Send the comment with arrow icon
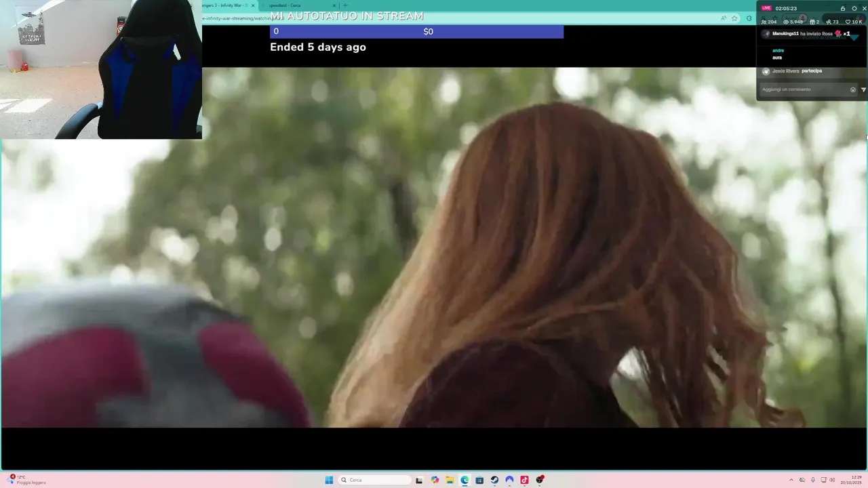 tap(863, 89)
